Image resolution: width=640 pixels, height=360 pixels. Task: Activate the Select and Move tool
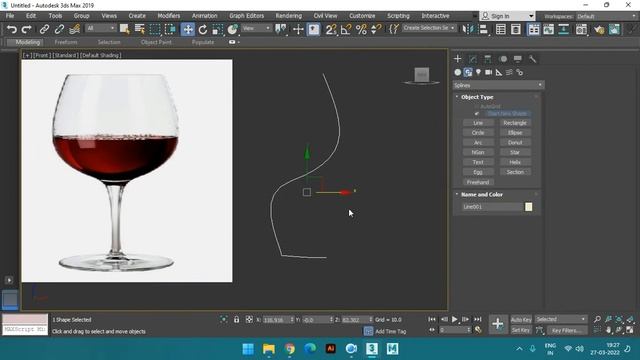click(x=188, y=29)
